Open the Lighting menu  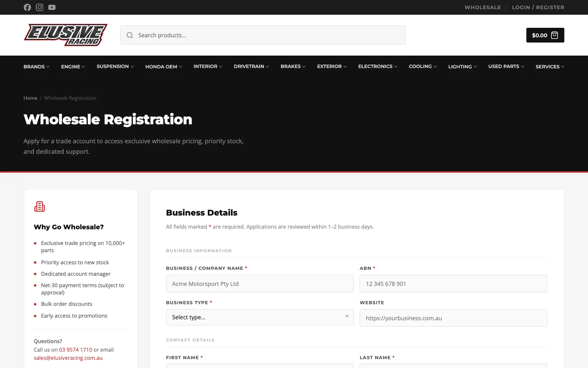(x=463, y=66)
